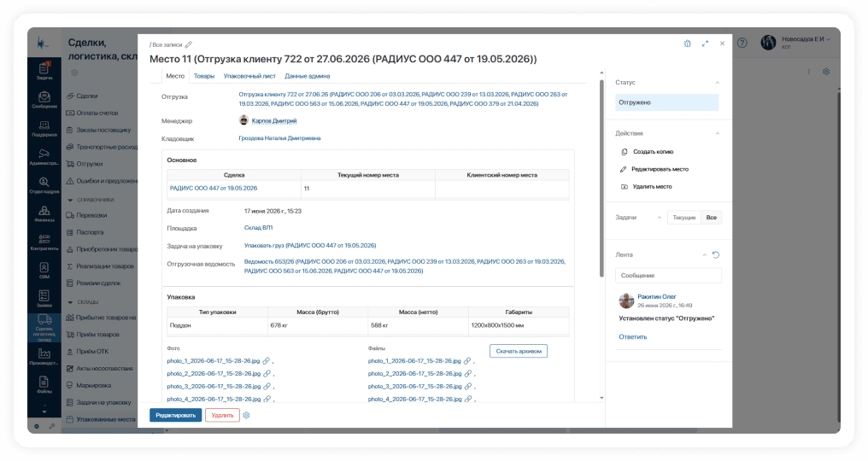Click the refresh icon in Лента section
Screen dimensions: 868x461
click(x=716, y=255)
